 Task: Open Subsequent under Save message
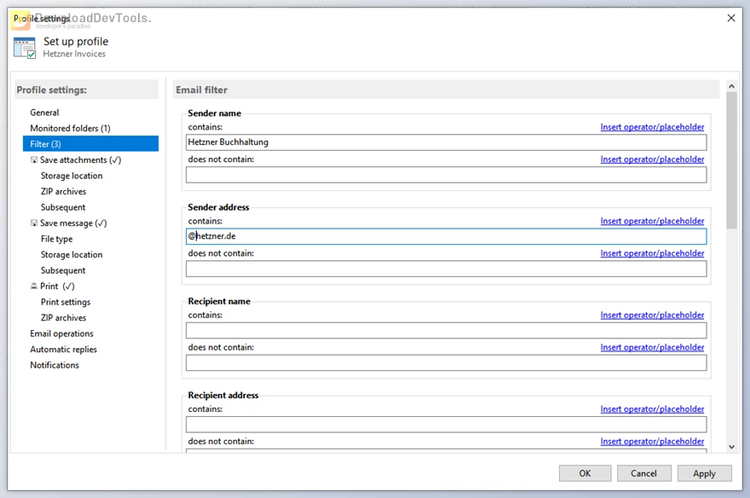click(63, 270)
